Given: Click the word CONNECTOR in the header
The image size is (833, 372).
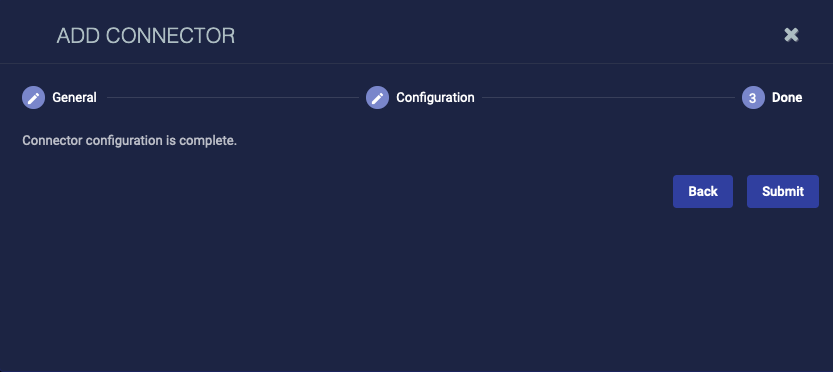Looking at the screenshot, I should [171, 36].
